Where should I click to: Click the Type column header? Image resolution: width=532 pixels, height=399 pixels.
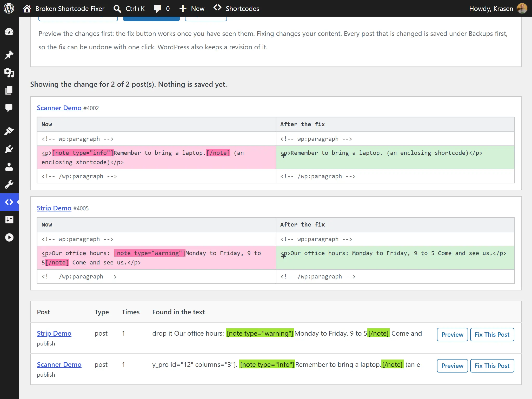[x=102, y=312]
